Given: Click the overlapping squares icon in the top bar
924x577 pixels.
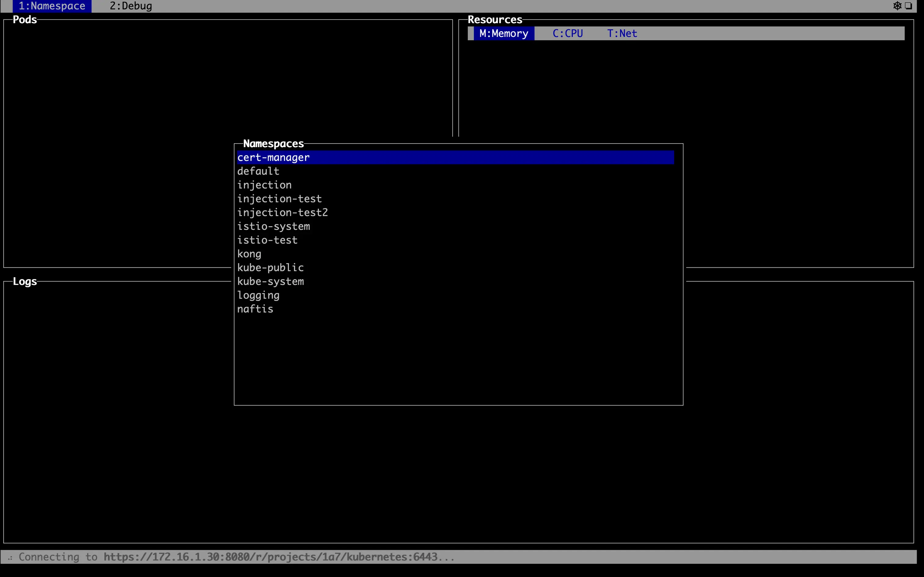Looking at the screenshot, I should (x=908, y=6).
